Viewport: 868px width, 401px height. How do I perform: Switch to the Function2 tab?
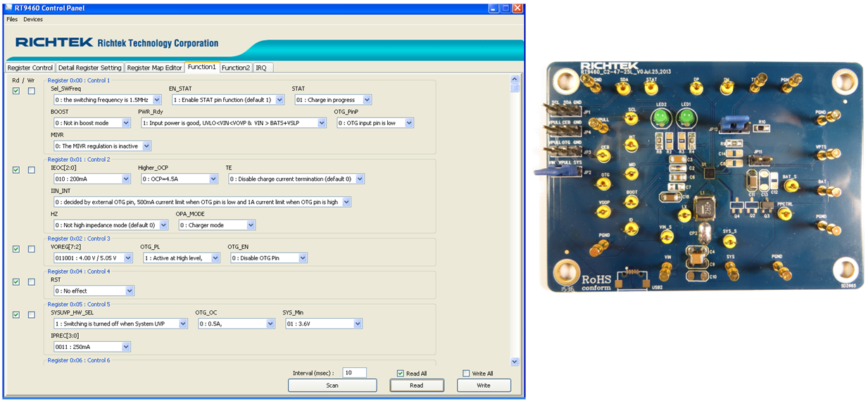click(x=236, y=68)
